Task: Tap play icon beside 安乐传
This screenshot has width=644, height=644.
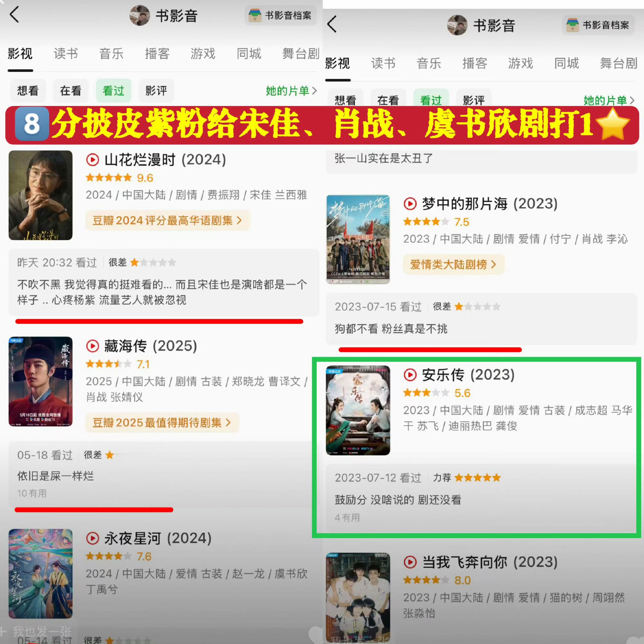Action: coord(410,375)
